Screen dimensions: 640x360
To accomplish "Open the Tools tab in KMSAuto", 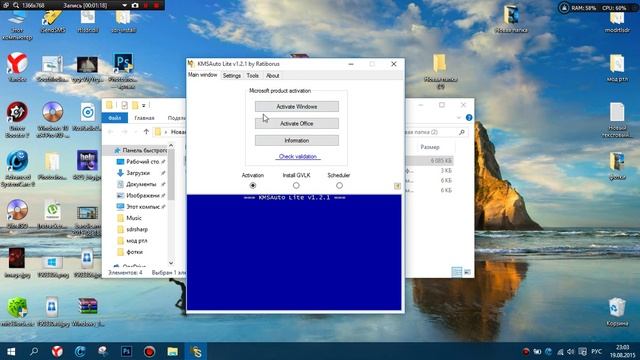I will pos(253,76).
